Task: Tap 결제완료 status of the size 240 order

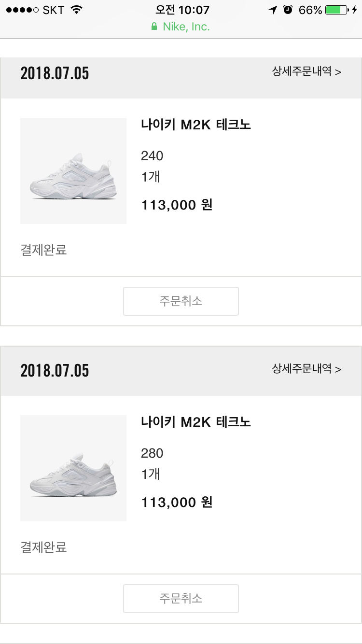Action: pos(43,250)
